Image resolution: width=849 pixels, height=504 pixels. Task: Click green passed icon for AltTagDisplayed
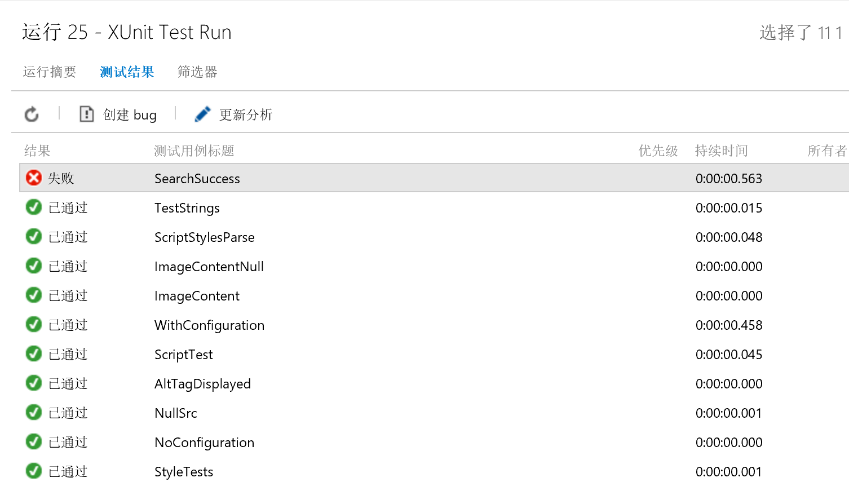(34, 383)
